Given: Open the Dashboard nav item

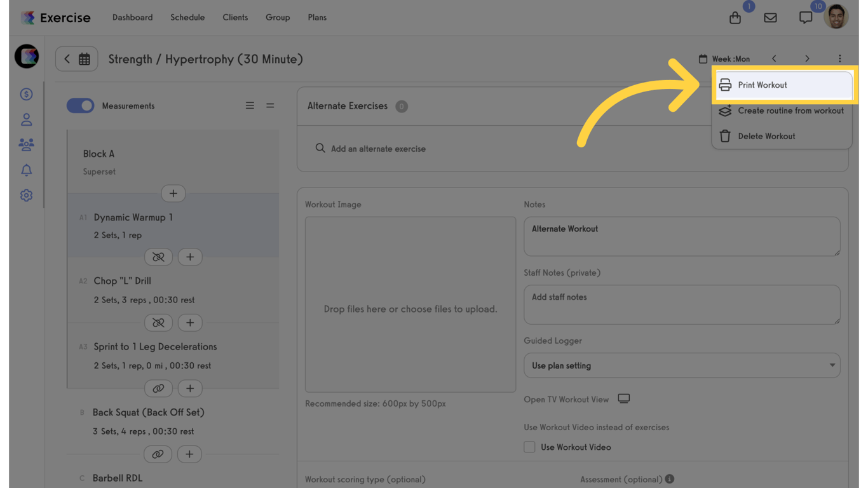Looking at the screenshot, I should click(x=132, y=18).
